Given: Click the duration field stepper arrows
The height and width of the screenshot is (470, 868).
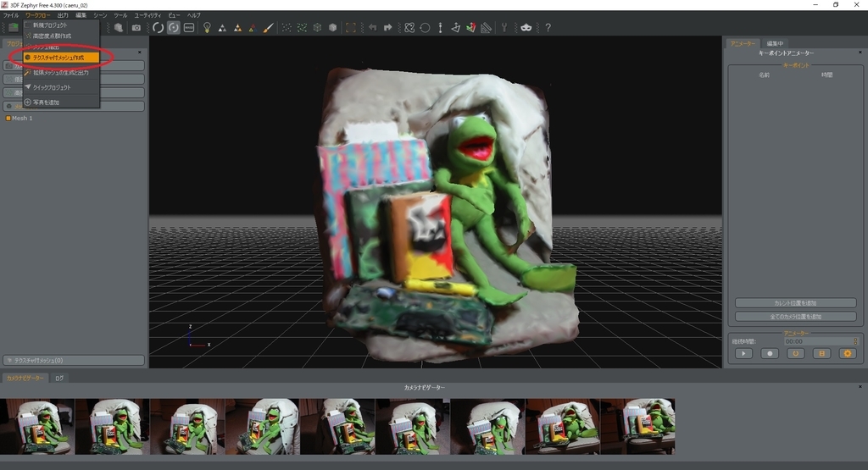Looking at the screenshot, I should click(x=855, y=342).
